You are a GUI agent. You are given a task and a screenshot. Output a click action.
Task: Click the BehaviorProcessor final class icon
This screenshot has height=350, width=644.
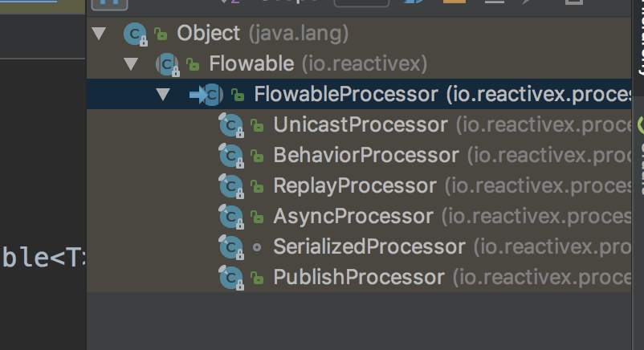(231, 156)
